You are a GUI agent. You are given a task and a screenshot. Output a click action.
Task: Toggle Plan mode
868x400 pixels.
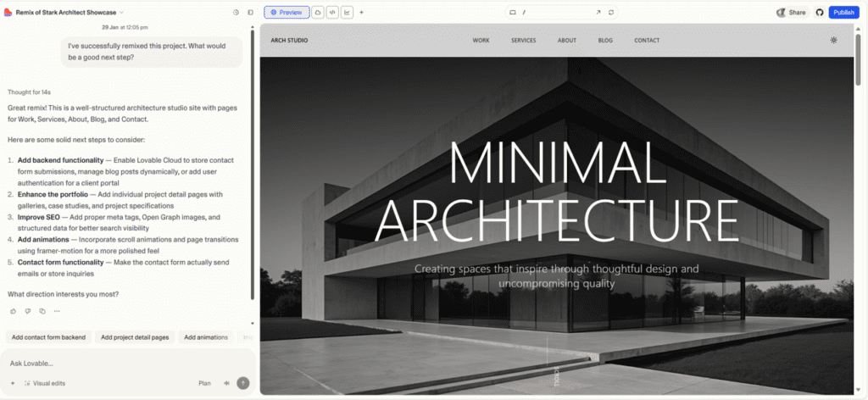(x=205, y=383)
